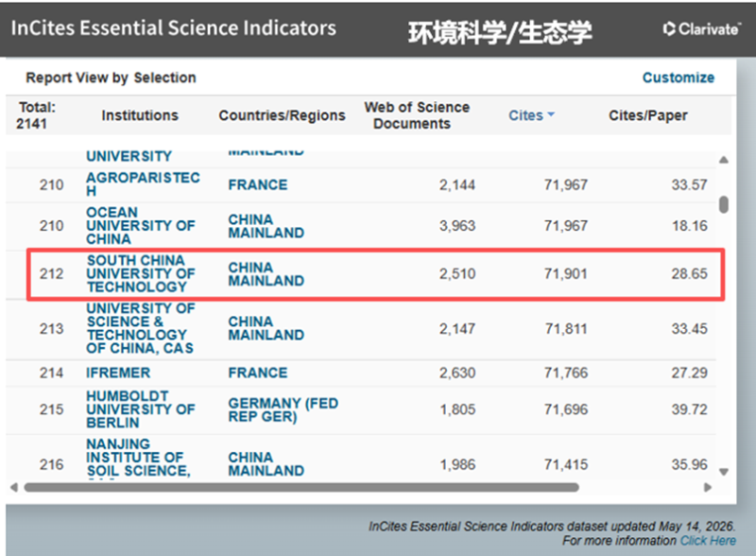Open Nanjing Institute of Soil Science link
The height and width of the screenshot is (556, 756).
(x=138, y=459)
